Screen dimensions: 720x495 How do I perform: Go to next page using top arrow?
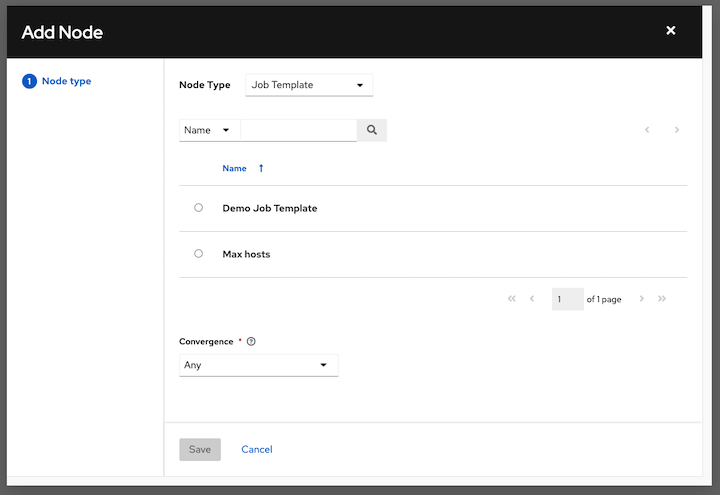pyautogui.click(x=677, y=130)
